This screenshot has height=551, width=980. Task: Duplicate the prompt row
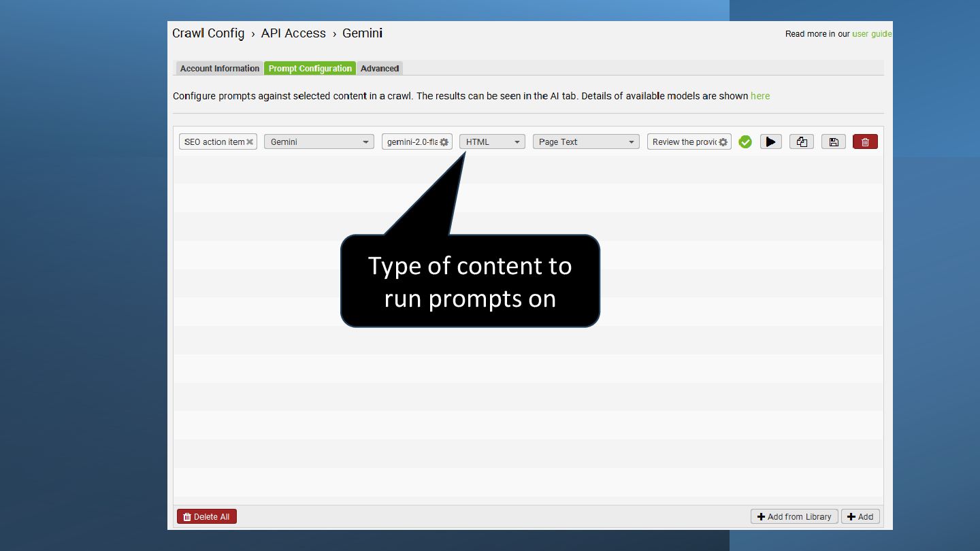802,141
